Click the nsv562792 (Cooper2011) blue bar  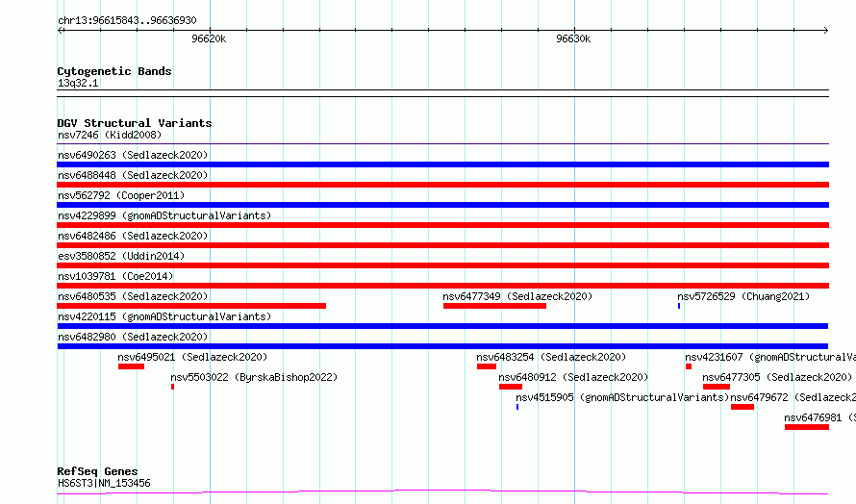[442, 205]
